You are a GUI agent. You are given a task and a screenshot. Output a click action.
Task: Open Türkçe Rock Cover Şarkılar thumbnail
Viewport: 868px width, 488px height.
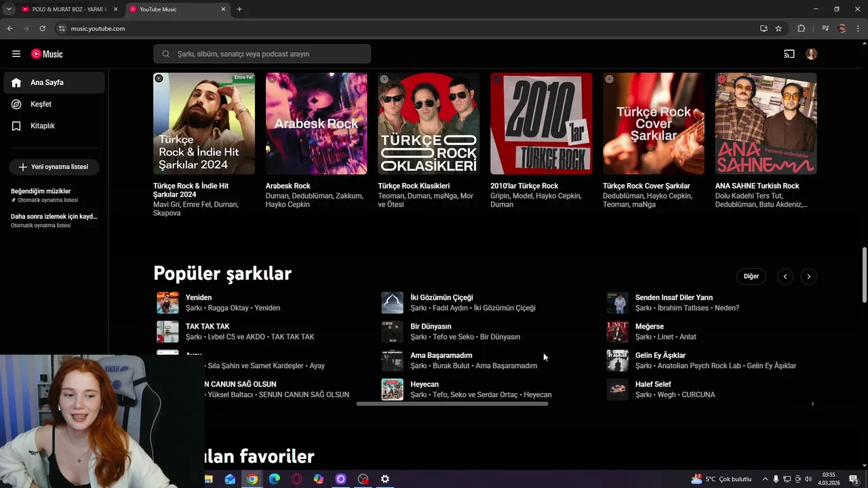click(x=654, y=124)
